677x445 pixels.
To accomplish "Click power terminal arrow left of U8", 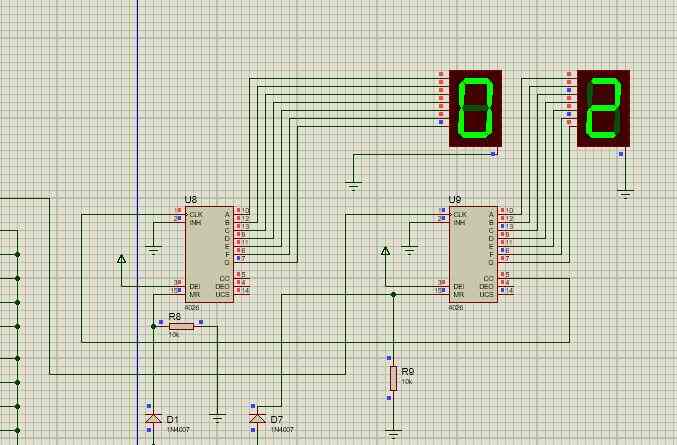I will [x=122, y=258].
